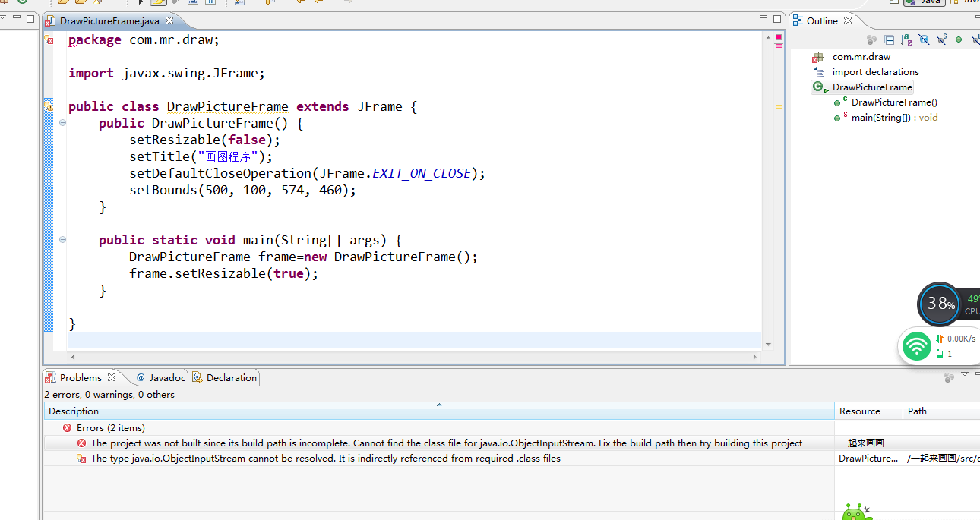Image resolution: width=980 pixels, height=520 pixels.
Task: Sort Outline members alphabetically
Action: (906, 39)
